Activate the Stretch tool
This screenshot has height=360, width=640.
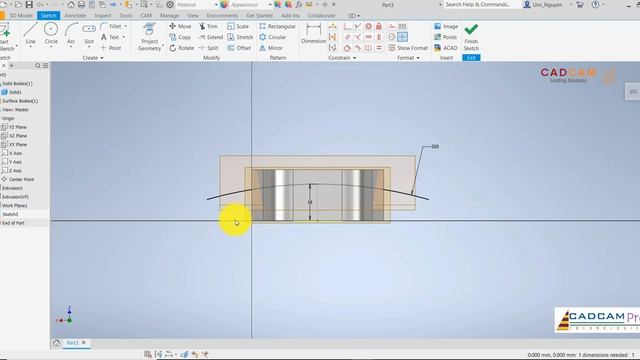240,37
